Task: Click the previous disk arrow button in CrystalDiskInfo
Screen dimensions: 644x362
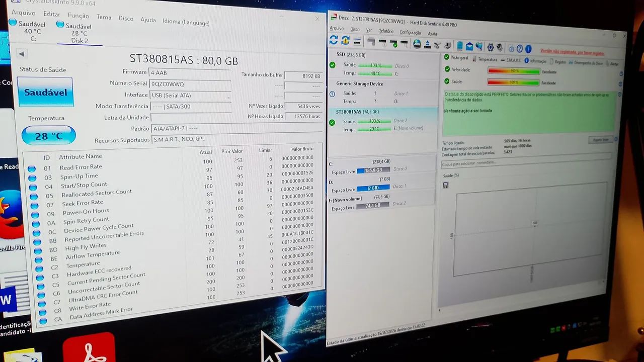Action: (x=22, y=54)
